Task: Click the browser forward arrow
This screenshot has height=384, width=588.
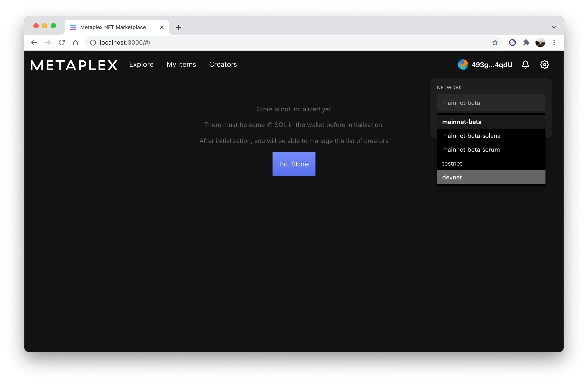Action: click(x=48, y=42)
